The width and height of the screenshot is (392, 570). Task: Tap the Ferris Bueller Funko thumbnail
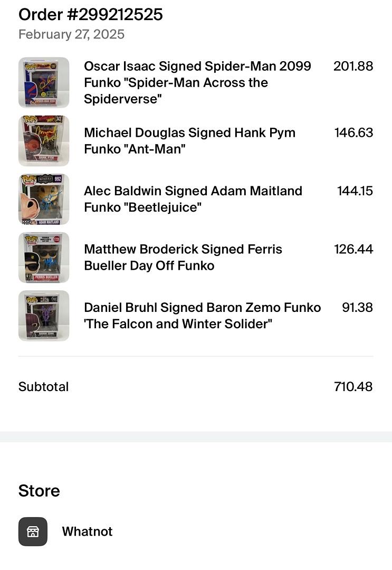pyautogui.click(x=44, y=258)
